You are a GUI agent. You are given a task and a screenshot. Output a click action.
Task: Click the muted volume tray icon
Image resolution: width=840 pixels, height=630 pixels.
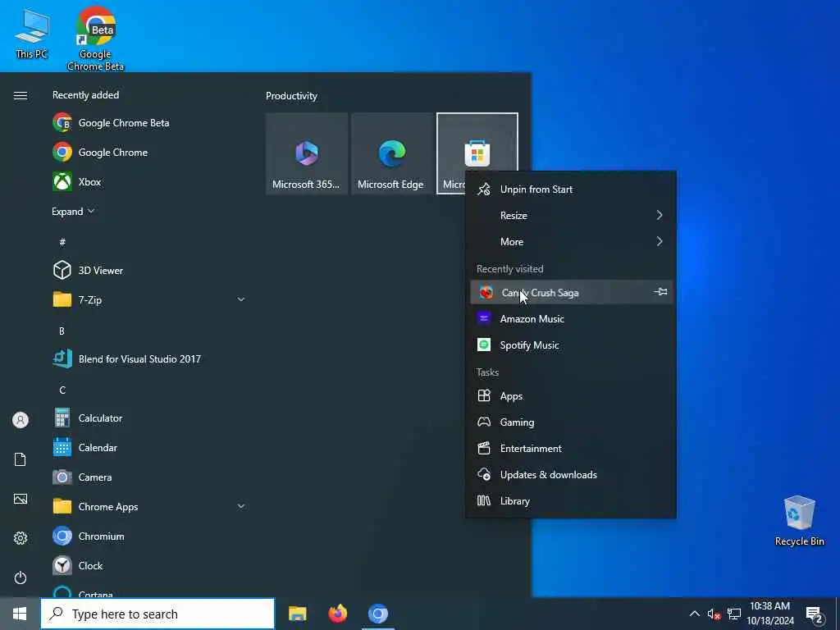[x=714, y=614]
